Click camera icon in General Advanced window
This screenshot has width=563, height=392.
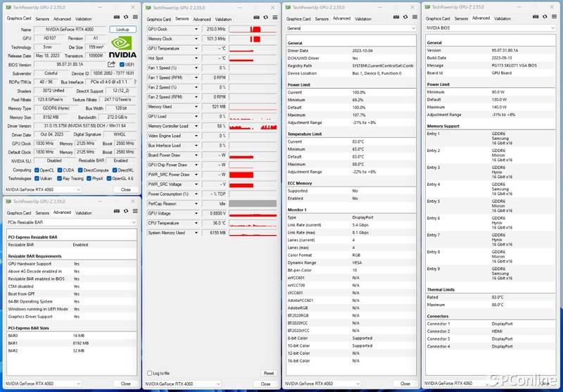click(396, 17)
